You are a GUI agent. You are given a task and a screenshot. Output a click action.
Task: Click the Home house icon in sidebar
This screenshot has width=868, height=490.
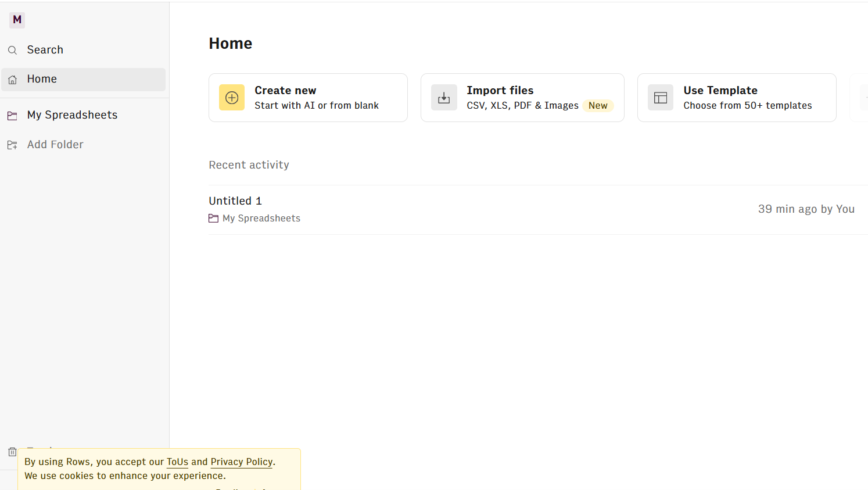point(12,80)
